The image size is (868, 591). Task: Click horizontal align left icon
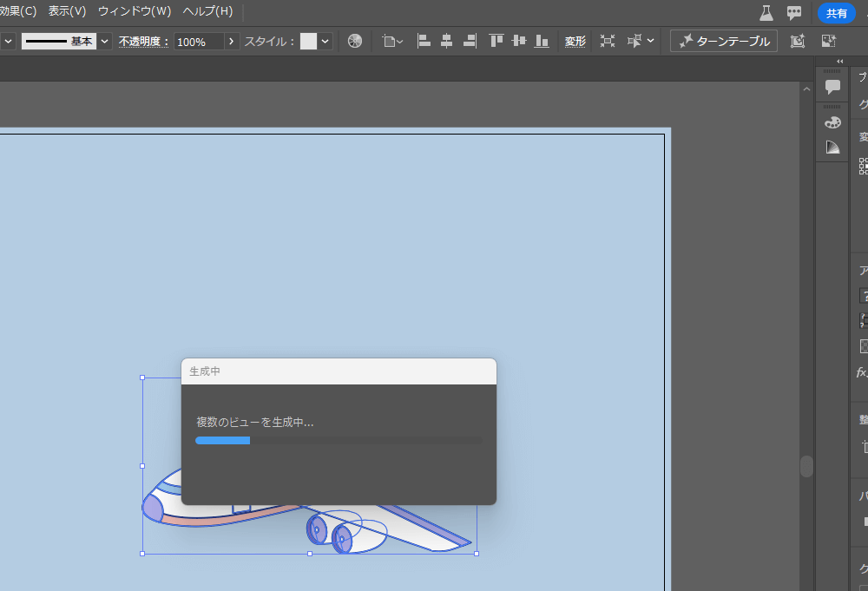pos(424,41)
